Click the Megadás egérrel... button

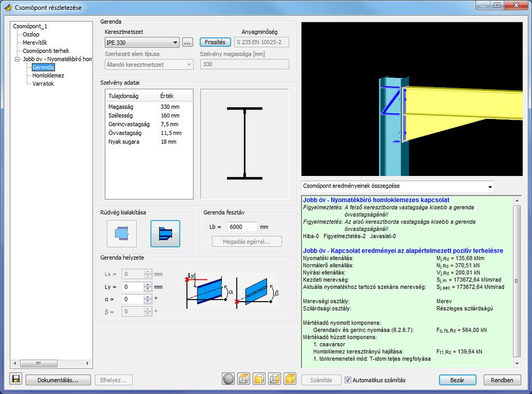pyautogui.click(x=247, y=241)
